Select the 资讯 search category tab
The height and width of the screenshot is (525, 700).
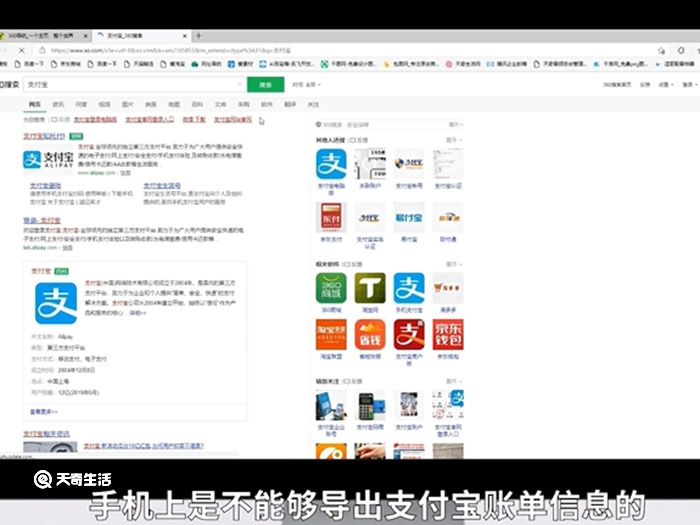(x=58, y=104)
